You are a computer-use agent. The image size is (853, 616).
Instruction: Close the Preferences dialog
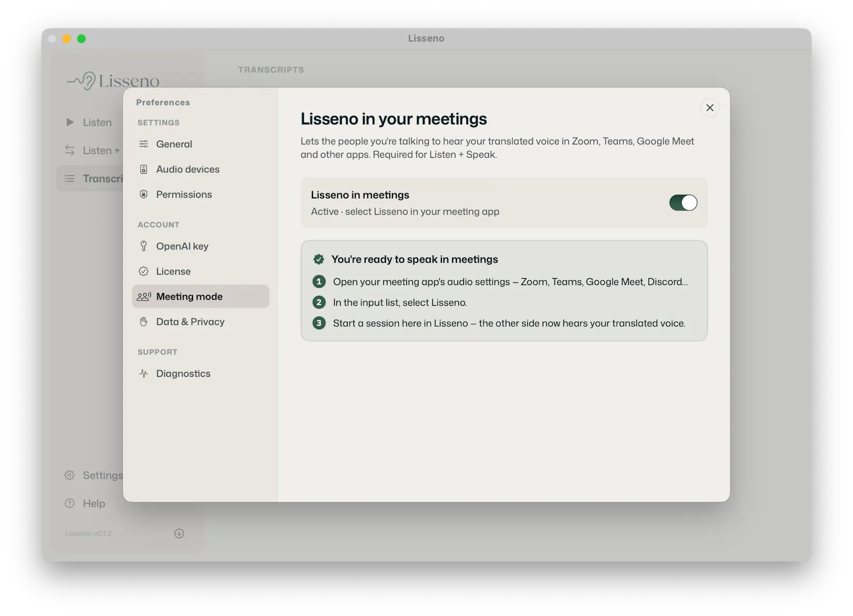(x=710, y=108)
